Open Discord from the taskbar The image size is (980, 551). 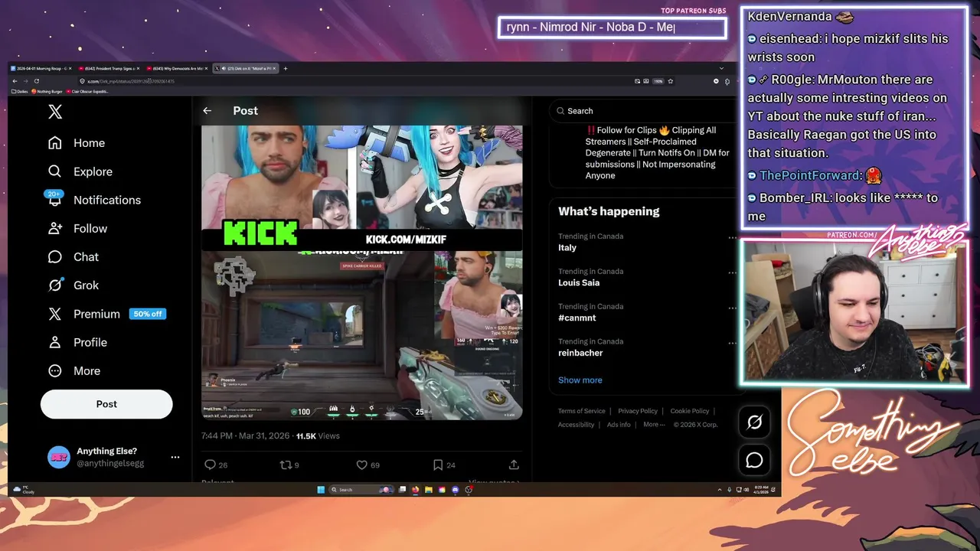tap(456, 490)
